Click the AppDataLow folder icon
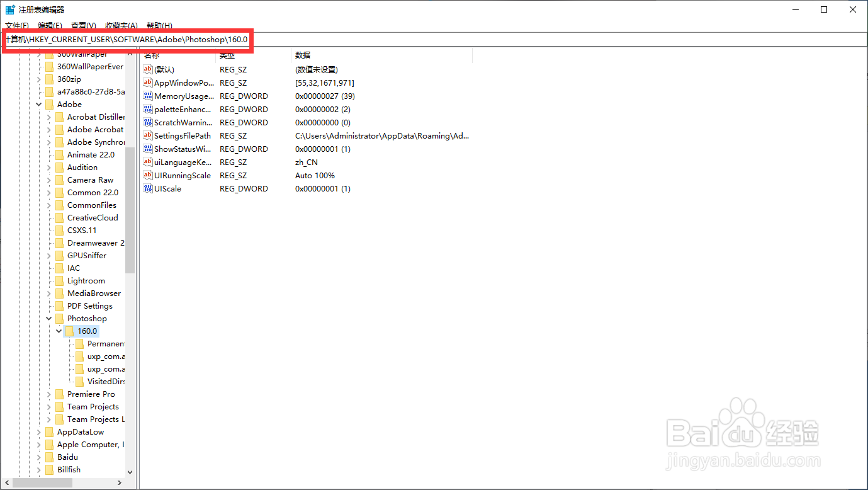This screenshot has height=490, width=868. click(50, 432)
